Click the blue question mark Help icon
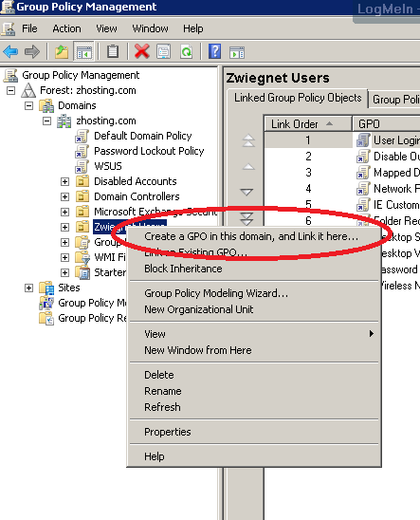 214,52
